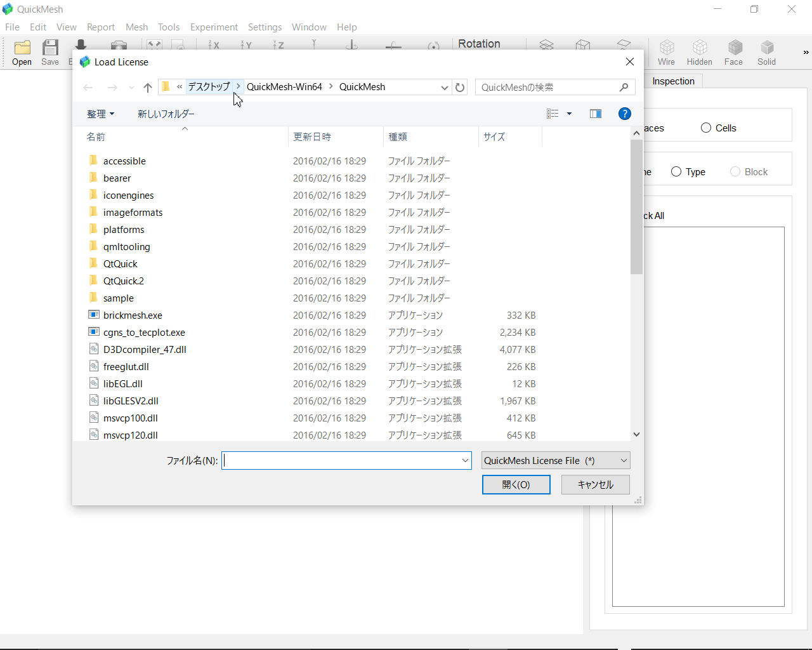Viewport: 812px width, 650px height.
Task: Open the Settings menu
Action: (265, 27)
